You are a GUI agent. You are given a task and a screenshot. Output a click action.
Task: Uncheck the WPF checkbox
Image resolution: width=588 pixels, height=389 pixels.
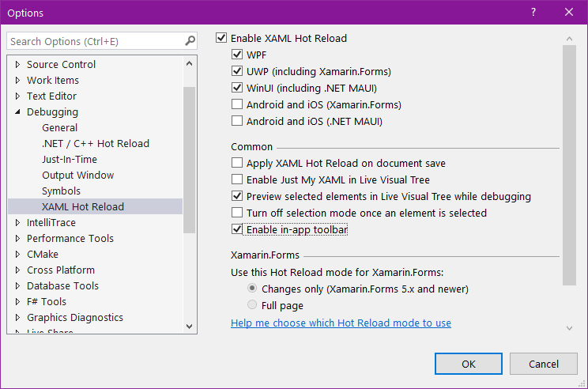237,55
